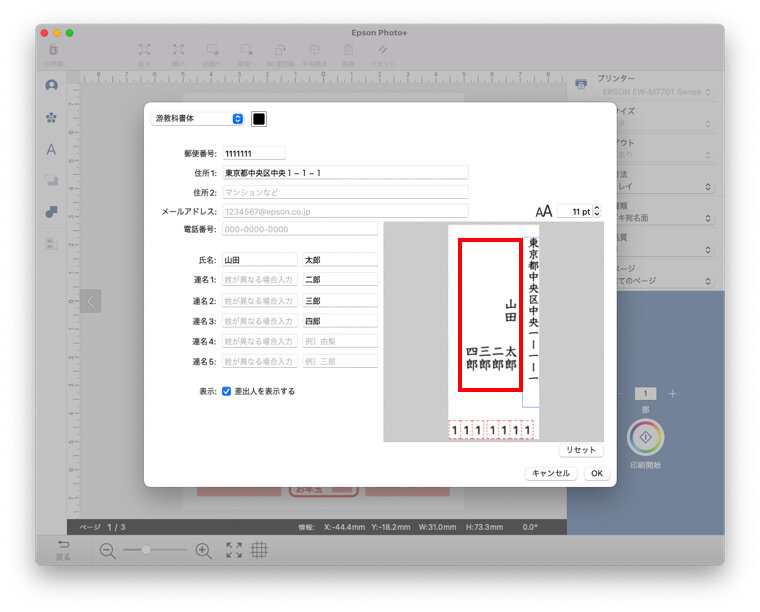Select the vertical address text in the preview
Viewport: 760px width, 612px height.
[533, 310]
